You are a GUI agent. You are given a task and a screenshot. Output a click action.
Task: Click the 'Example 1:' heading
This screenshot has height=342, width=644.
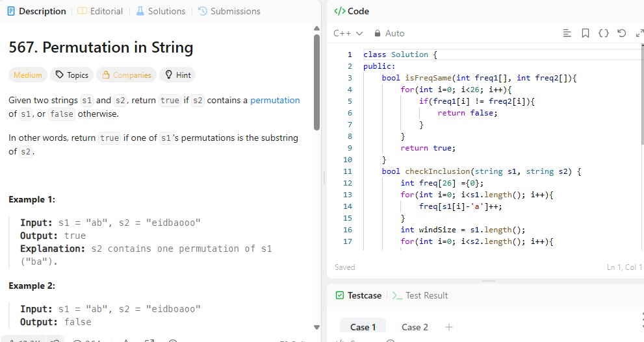32,199
